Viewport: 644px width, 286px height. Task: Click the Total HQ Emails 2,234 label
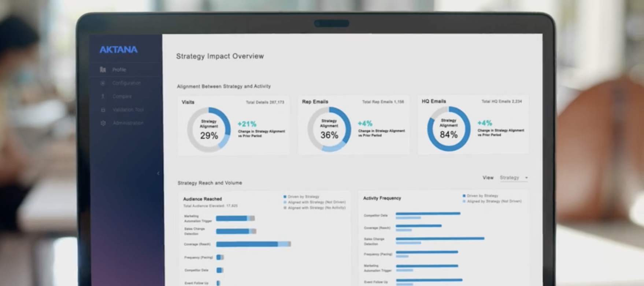pyautogui.click(x=501, y=101)
